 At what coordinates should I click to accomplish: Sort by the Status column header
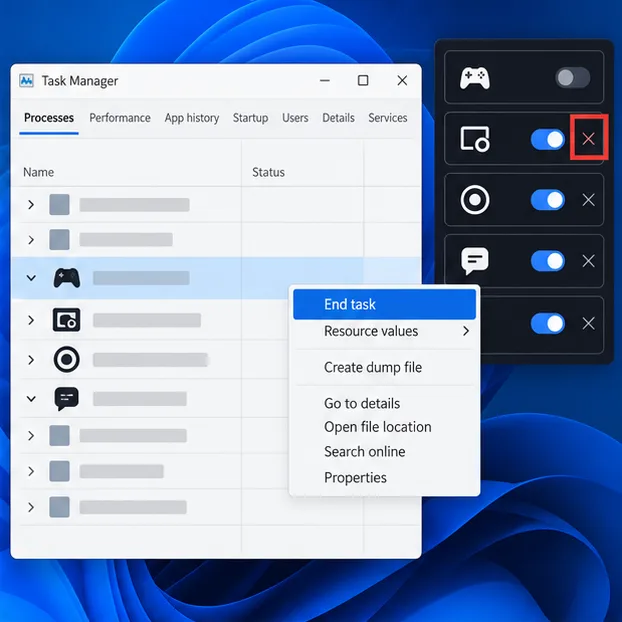[x=269, y=172]
